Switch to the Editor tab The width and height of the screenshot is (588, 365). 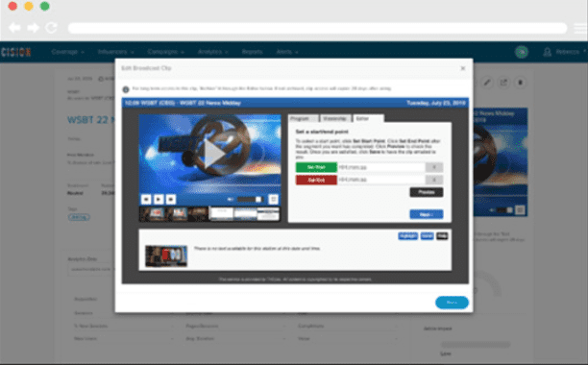(x=368, y=118)
